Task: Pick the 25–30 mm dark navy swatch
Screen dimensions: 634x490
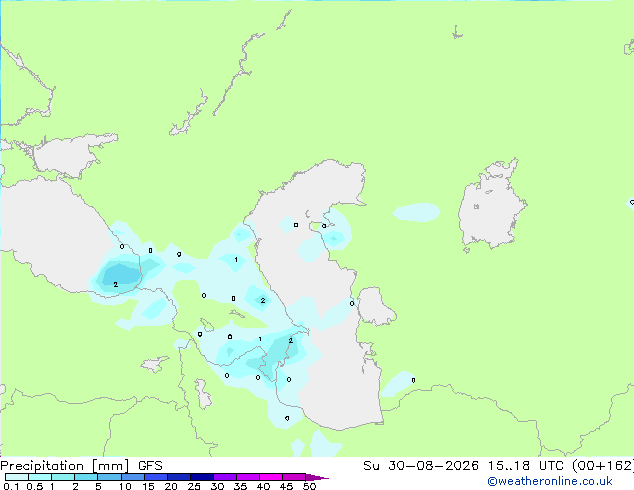Action: point(202,477)
